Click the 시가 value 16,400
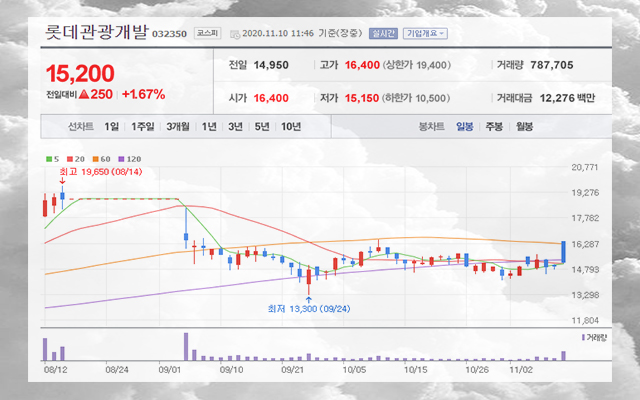The height and width of the screenshot is (400, 640). (x=271, y=98)
